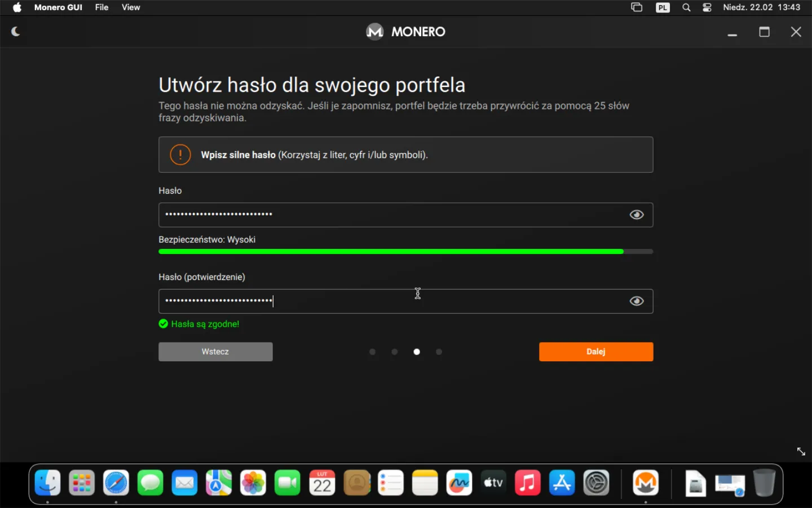Click the 'Bezpieczeństwo: Wysoki' label
Viewport: 812px width, 508px height.
pyautogui.click(x=207, y=239)
